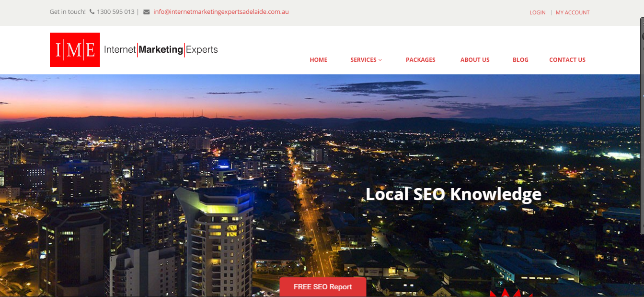Navigate to the PACKAGES menu item
Image resolution: width=644 pixels, height=297 pixels.
coord(420,59)
